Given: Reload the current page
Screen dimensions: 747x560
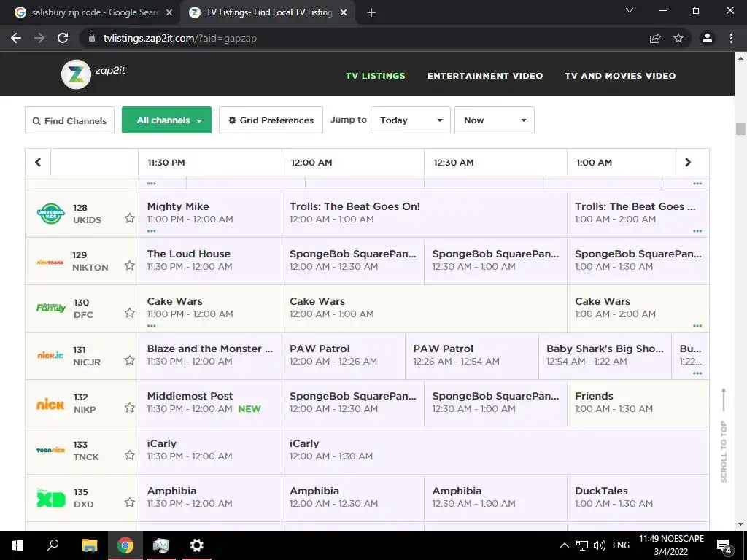Looking at the screenshot, I should [x=63, y=38].
